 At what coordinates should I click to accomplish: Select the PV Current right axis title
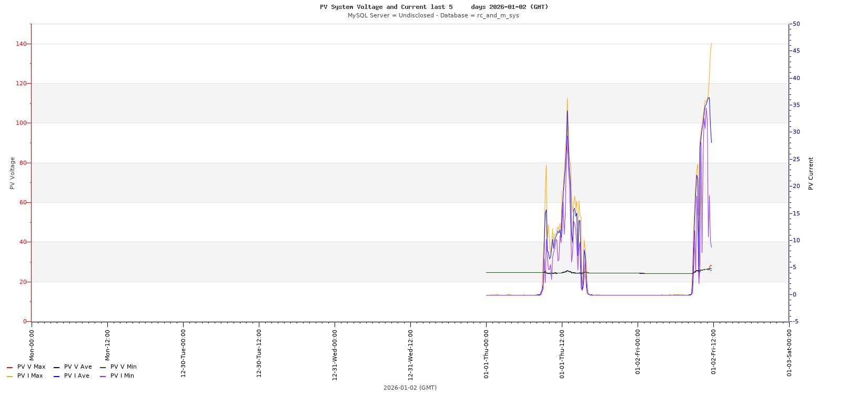(x=811, y=173)
